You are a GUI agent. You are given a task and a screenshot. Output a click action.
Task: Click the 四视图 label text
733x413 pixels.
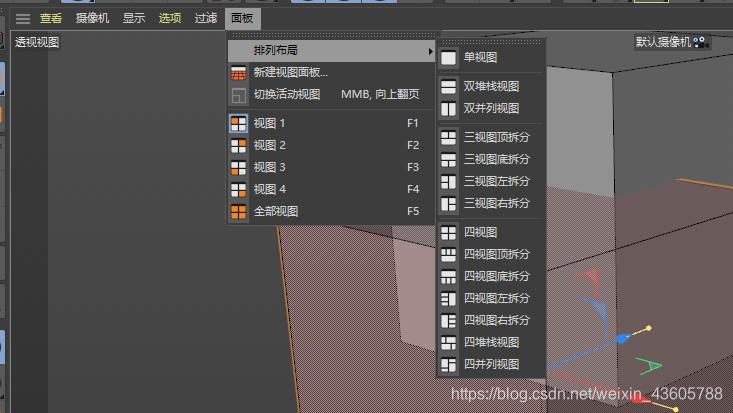480,232
